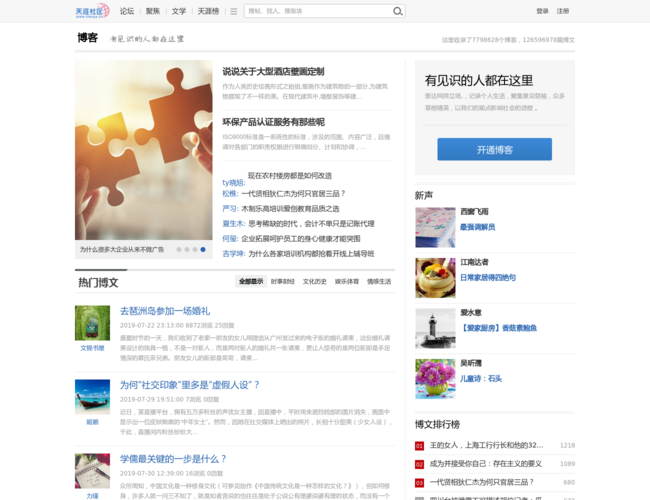Select the 全部显示 filter tab
The height and width of the screenshot is (500, 650).
tap(251, 282)
